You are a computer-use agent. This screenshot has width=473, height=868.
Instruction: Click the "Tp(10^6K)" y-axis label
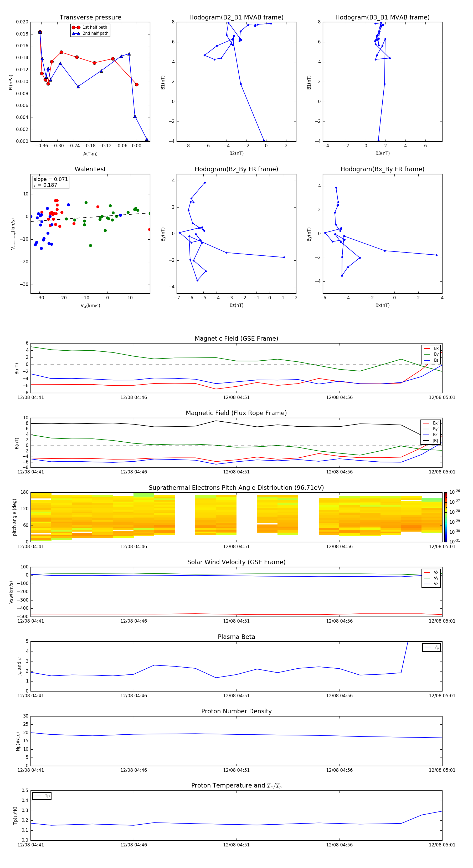pyautogui.click(x=15, y=815)
